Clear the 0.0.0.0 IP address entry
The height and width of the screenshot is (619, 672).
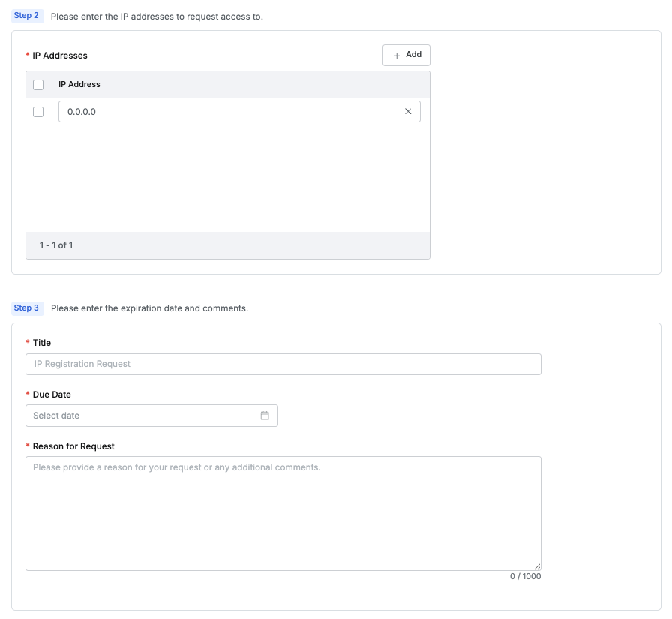(408, 112)
